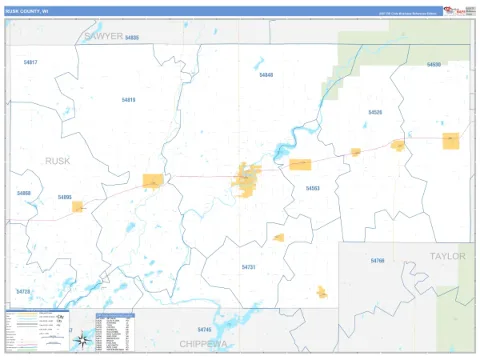Viewport: 480px width, 360px height.
Task: Click ZIP code label 54895
Action: coord(65,197)
